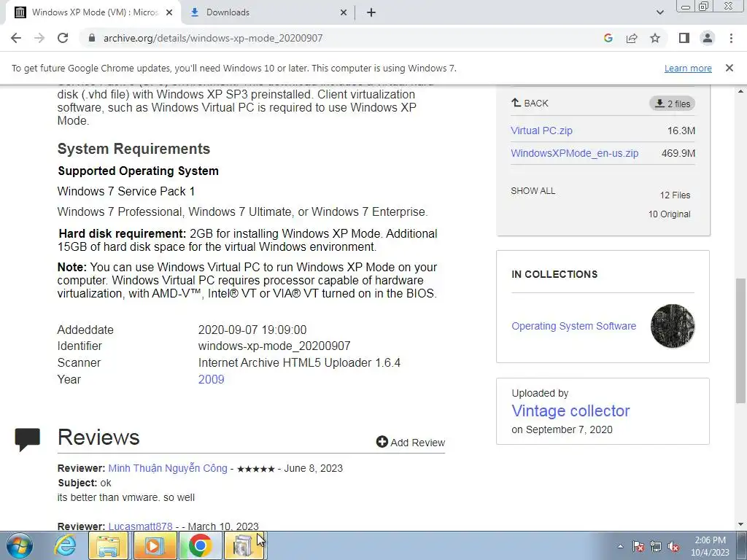Follow the Learn more link
Image resolution: width=747 pixels, height=560 pixels.
(x=688, y=68)
